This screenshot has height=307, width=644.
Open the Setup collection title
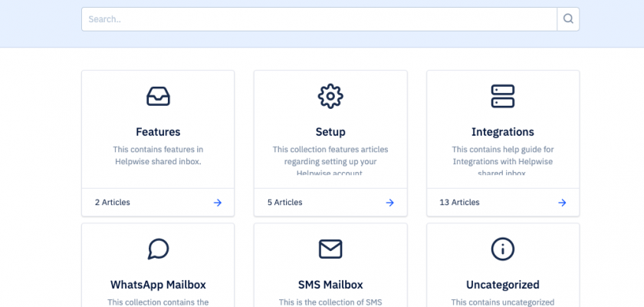click(x=330, y=132)
